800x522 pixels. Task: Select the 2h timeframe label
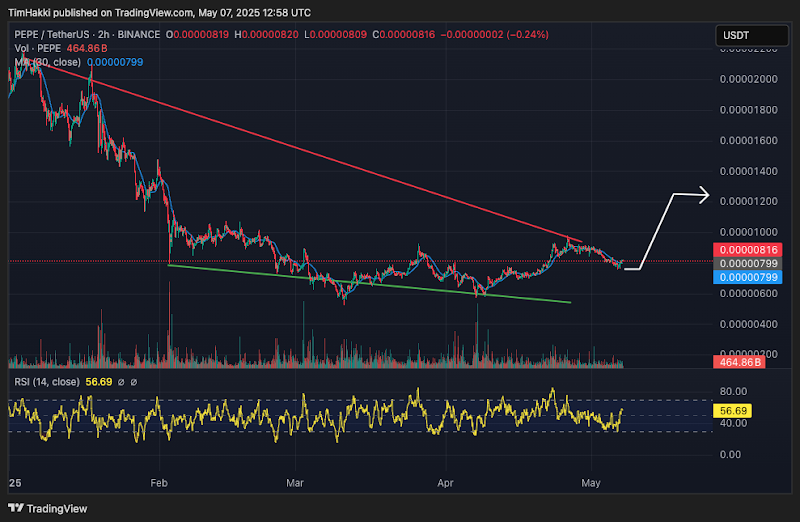104,35
